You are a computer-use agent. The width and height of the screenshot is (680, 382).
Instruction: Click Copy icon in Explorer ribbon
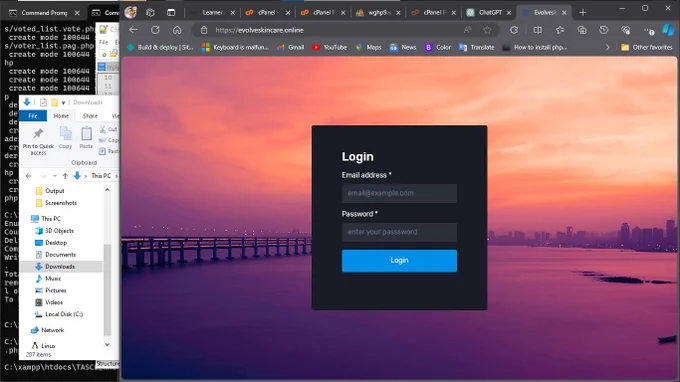click(x=65, y=137)
